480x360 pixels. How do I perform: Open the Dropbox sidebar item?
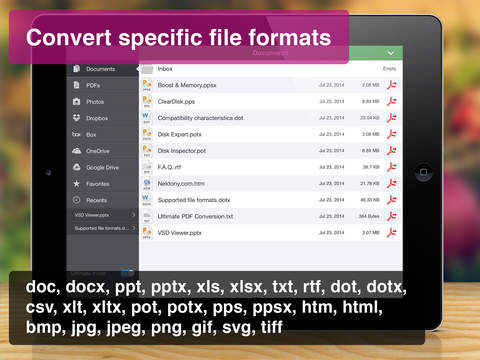[103, 118]
